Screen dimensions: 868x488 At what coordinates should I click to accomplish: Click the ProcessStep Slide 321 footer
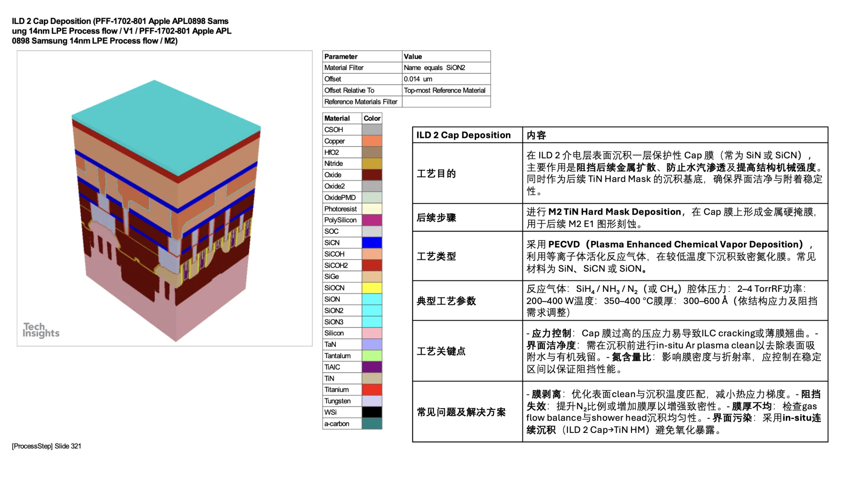(x=47, y=446)
